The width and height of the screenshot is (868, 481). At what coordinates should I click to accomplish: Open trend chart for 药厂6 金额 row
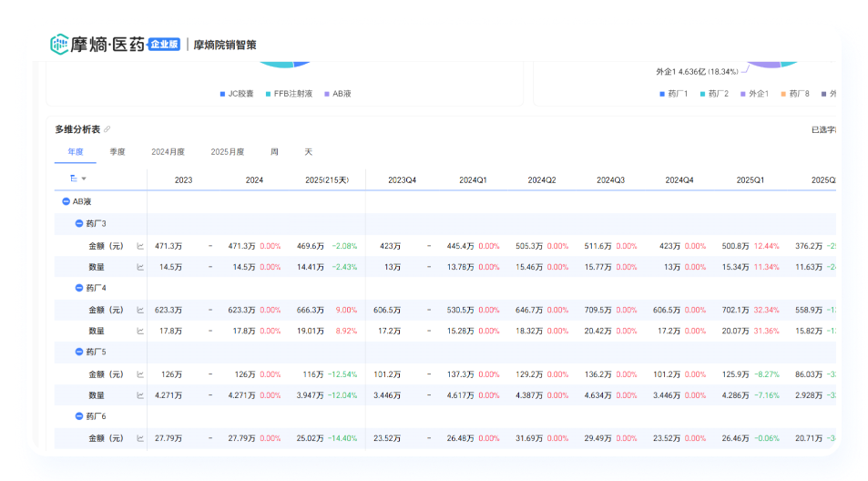140,438
